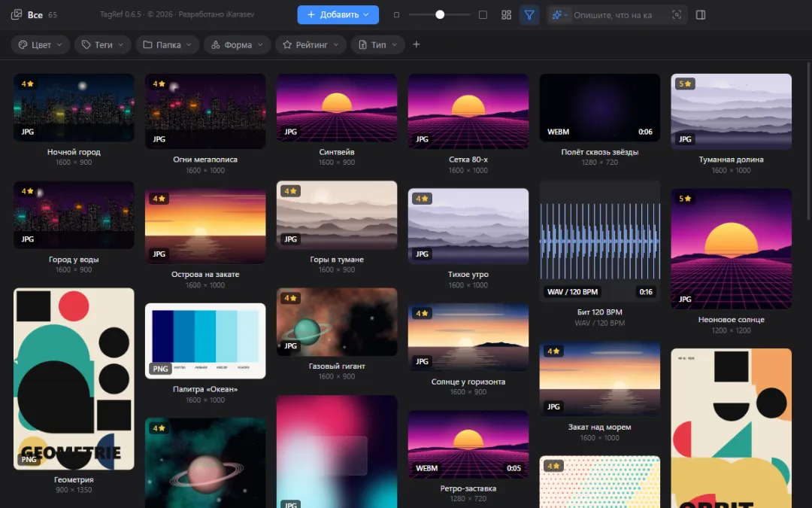Add a new filter with plus icon
Viewport: 812px width, 508px height.
point(417,44)
